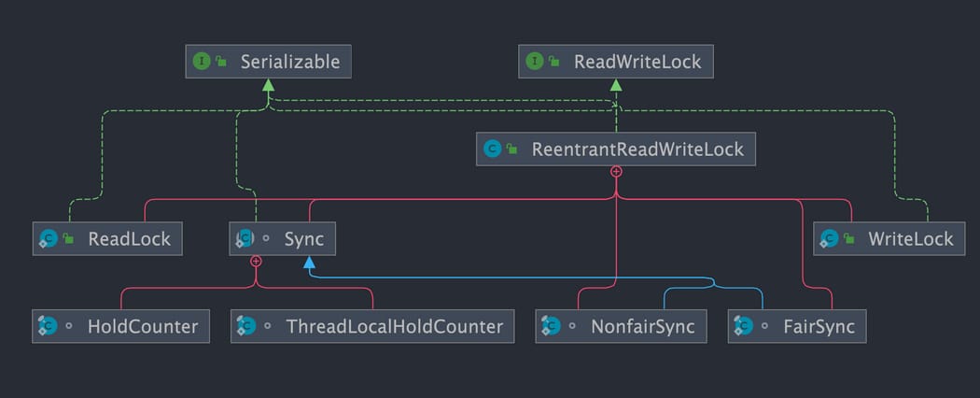The width and height of the screenshot is (980, 398).
Task: Click the HoldCounter class icon
Action: 48,326
